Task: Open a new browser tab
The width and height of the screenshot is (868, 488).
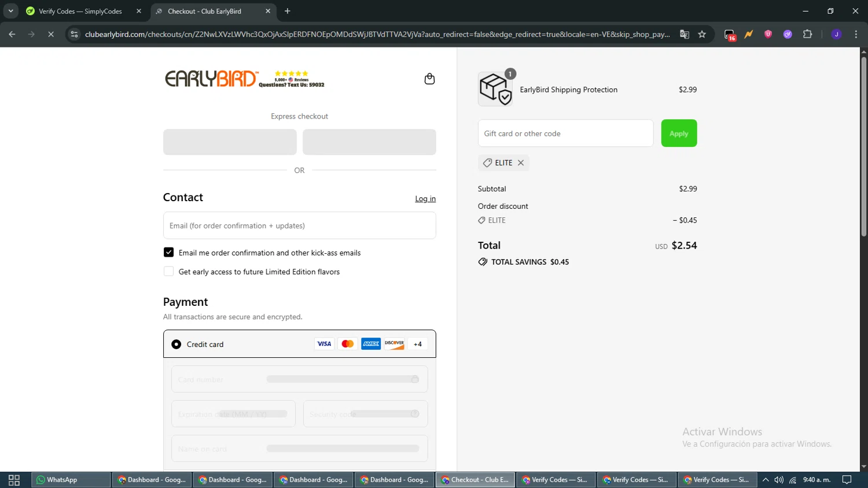Action: coord(288,11)
